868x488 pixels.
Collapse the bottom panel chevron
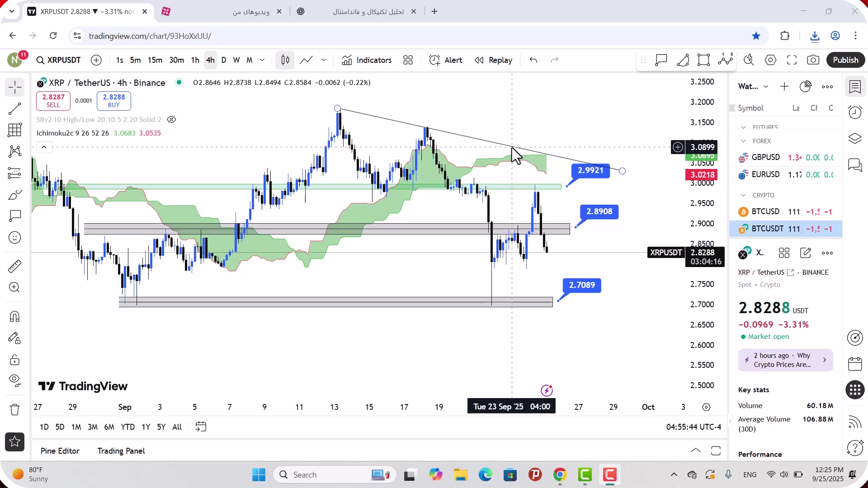coord(696,450)
